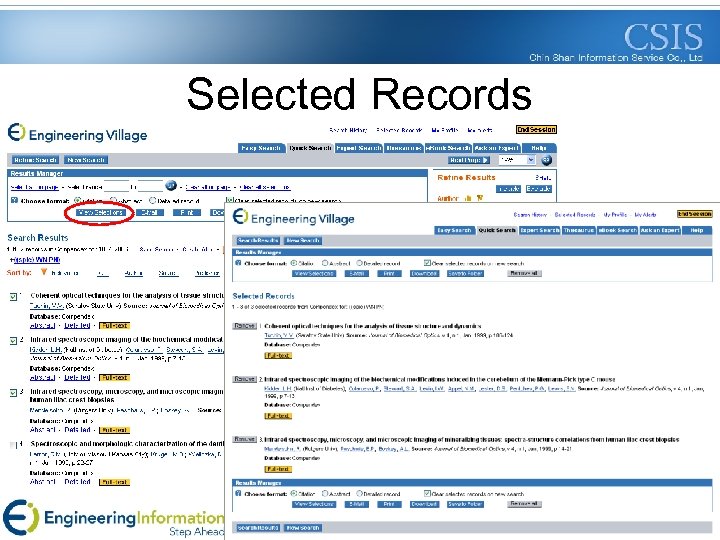The image size is (720, 540).
Task: Uncheck result 2, Infrared spectroscopic imaging
Action: tap(13, 341)
